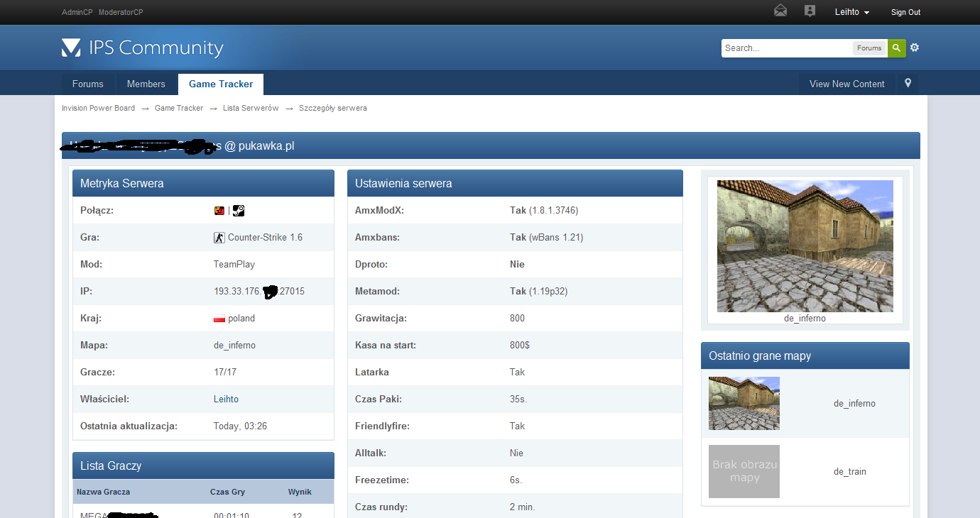980x518 pixels.
Task: Click the Sign Out link
Action: 905,12
